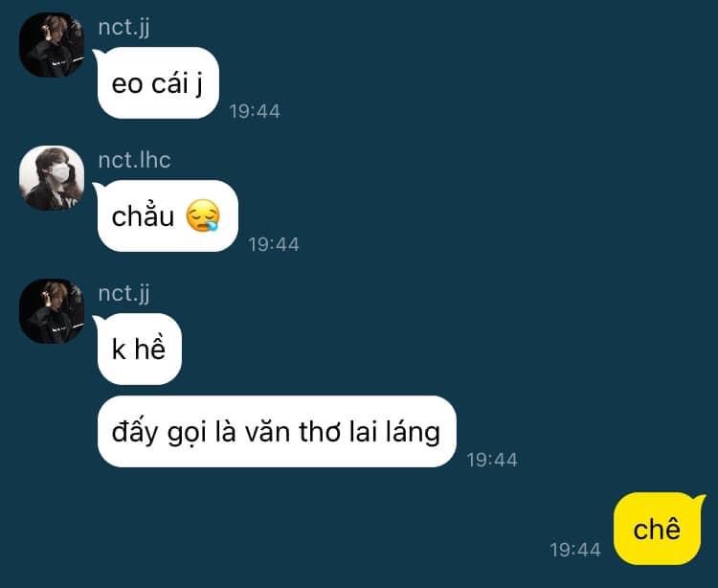This screenshot has width=718, height=588.
Task: Select the 'chẳu' message bubble
Action: tap(168, 215)
